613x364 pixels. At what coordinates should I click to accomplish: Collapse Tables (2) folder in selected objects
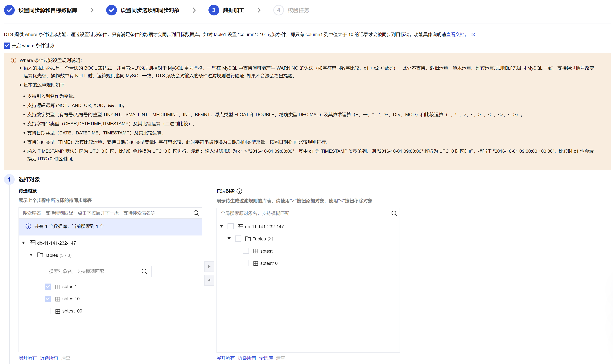point(229,239)
